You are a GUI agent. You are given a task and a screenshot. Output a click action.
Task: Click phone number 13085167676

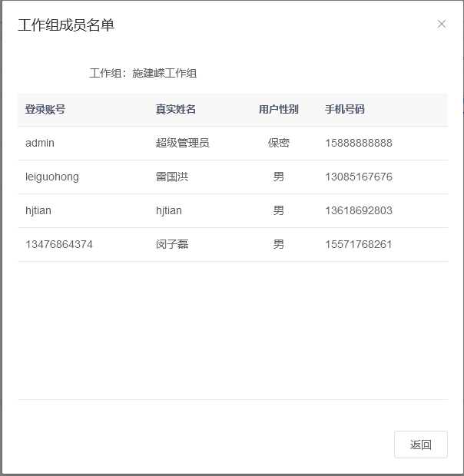359,177
